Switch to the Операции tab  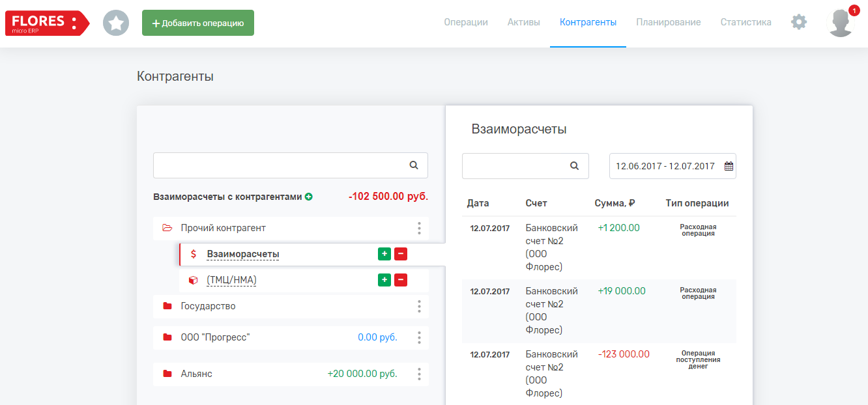465,22
